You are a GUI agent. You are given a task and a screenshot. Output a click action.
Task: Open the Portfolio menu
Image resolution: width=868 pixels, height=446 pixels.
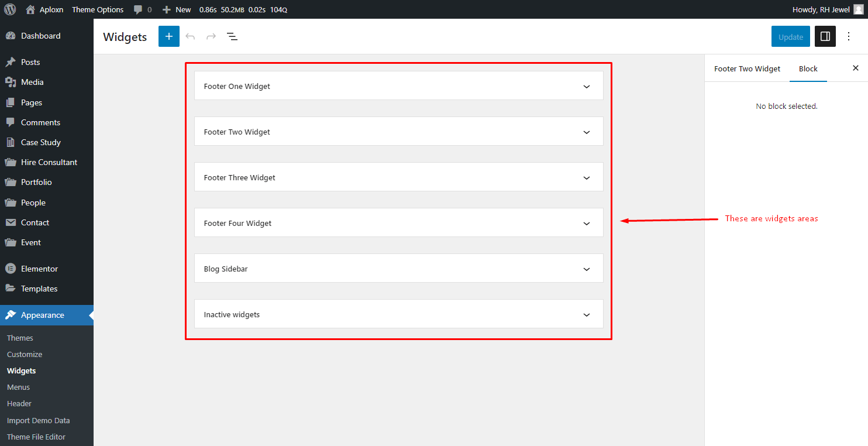point(47,182)
